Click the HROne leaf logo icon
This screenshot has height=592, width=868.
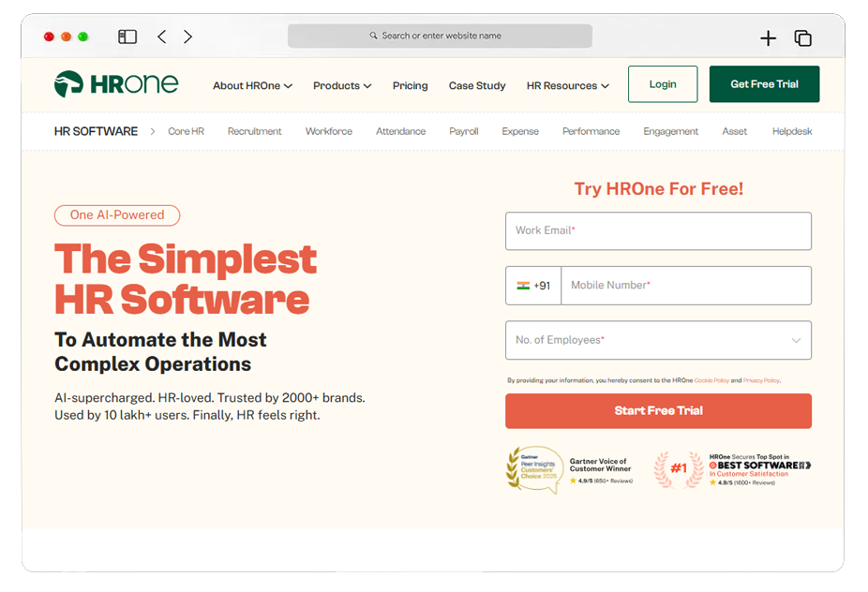(67, 82)
